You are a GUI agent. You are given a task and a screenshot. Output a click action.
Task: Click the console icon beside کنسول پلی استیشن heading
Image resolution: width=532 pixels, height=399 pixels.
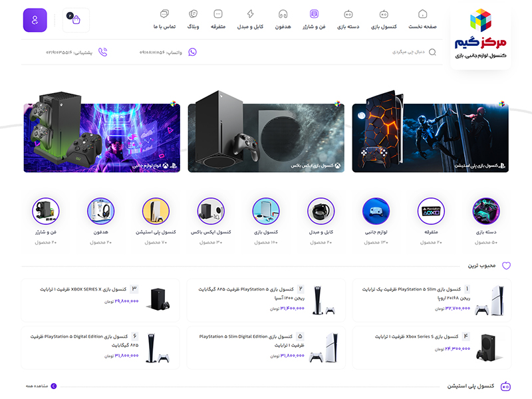(x=506, y=386)
